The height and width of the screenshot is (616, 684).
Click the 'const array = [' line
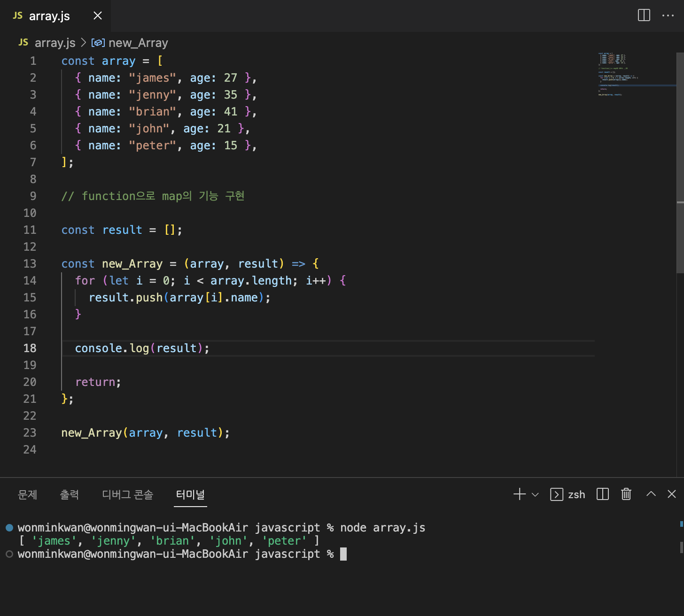pos(112,61)
